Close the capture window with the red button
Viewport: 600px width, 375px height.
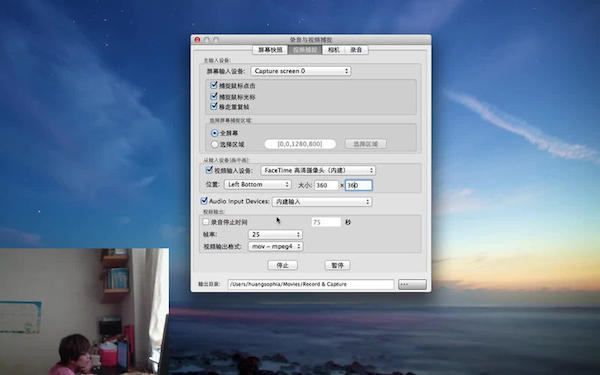click(x=197, y=39)
